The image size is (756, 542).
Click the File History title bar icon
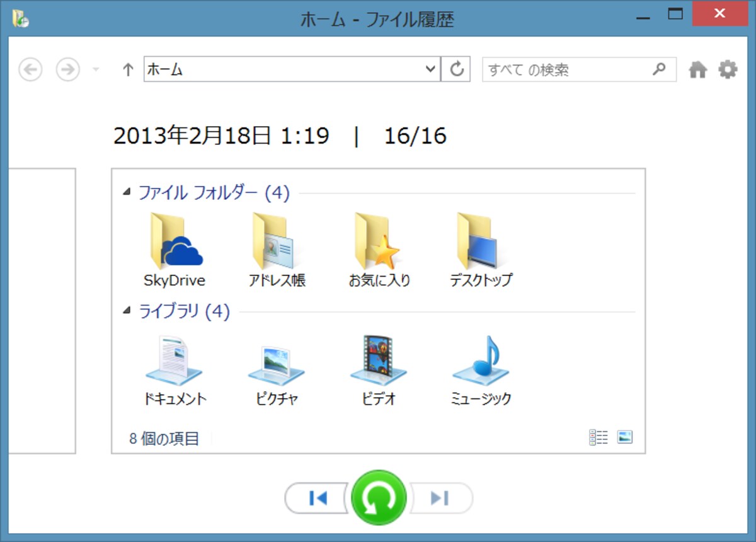(x=21, y=18)
